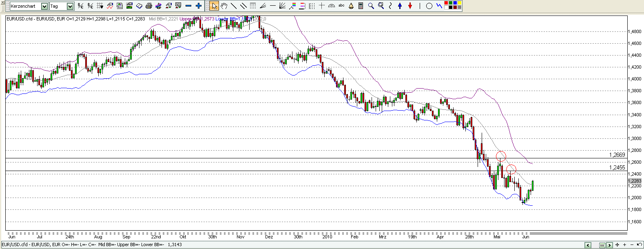Expand the Tag timeframe dropdown

[x=70, y=6]
